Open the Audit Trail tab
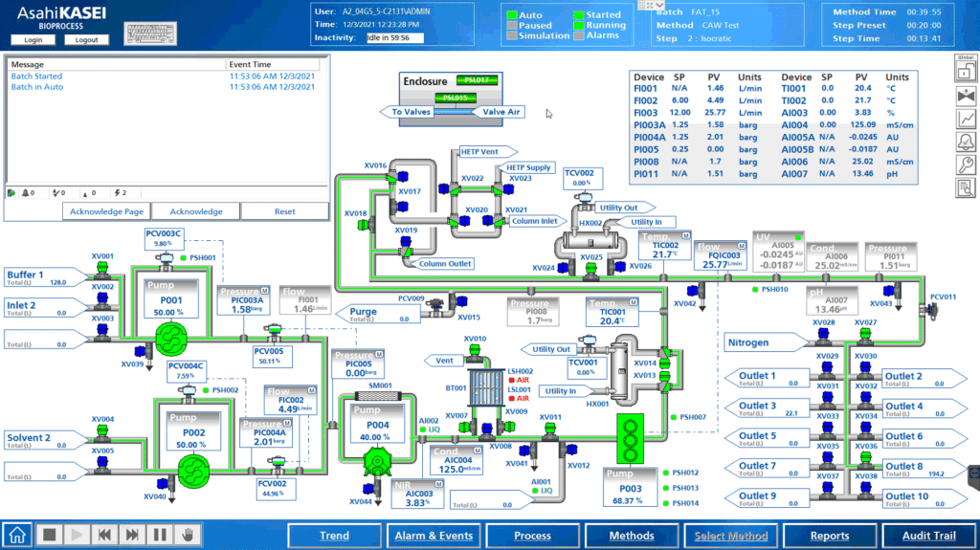Viewport: 980px width, 550px height. [928, 536]
